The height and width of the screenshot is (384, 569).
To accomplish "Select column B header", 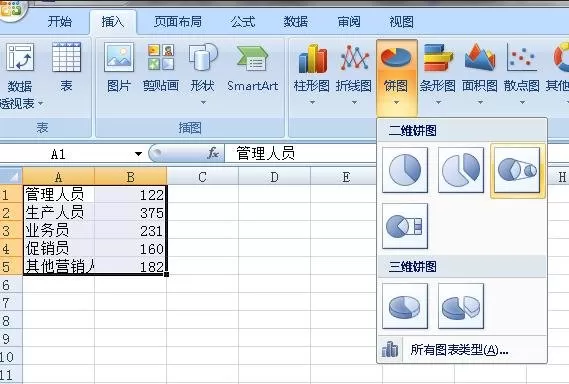I will [x=131, y=176].
